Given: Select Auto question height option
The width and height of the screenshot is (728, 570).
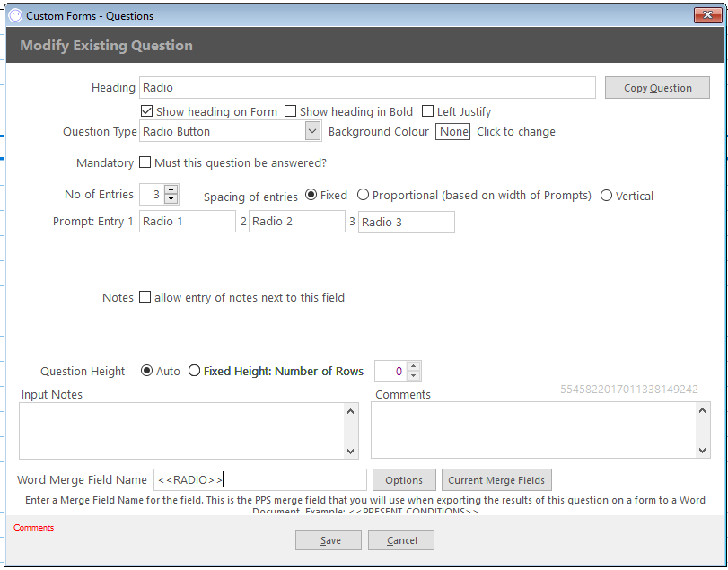Looking at the screenshot, I should 146,371.
